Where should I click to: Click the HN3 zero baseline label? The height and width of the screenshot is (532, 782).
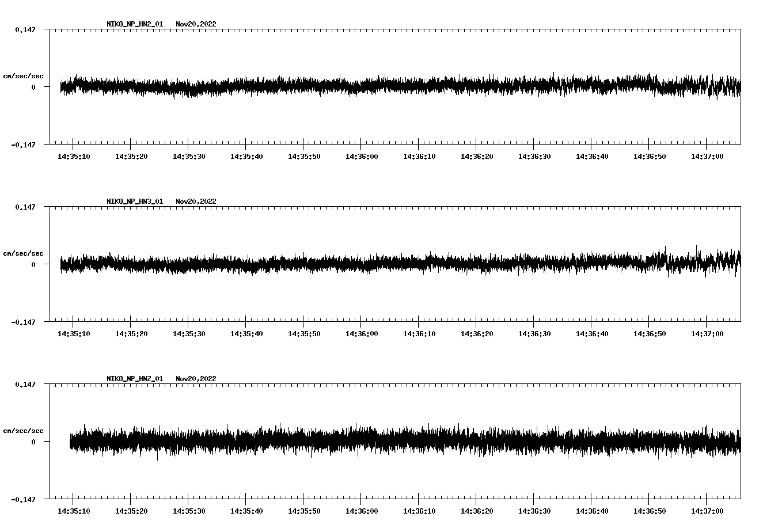(33, 265)
